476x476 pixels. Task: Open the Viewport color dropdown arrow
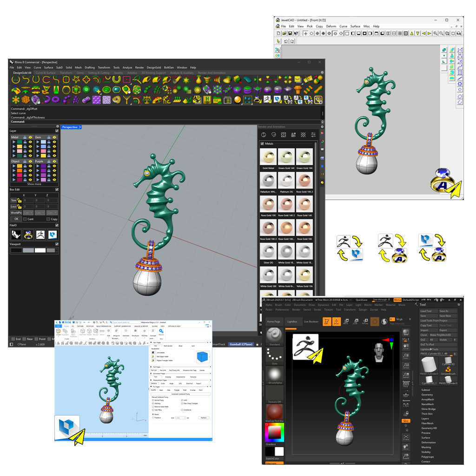[57, 250]
